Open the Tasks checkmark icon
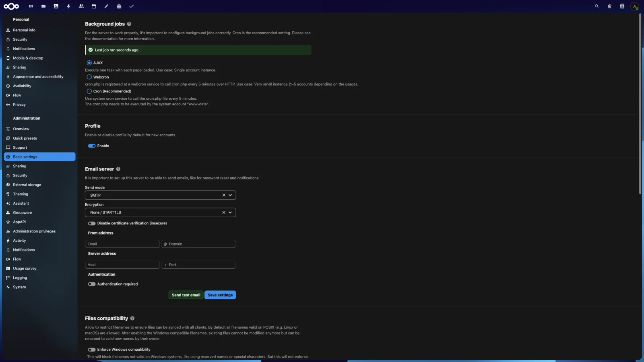The image size is (644, 362). (x=132, y=6)
